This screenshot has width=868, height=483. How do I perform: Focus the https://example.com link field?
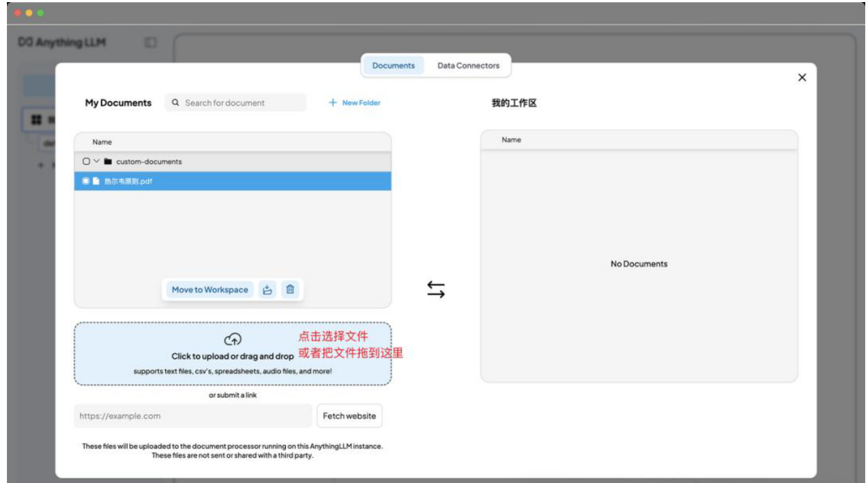pyautogui.click(x=193, y=416)
